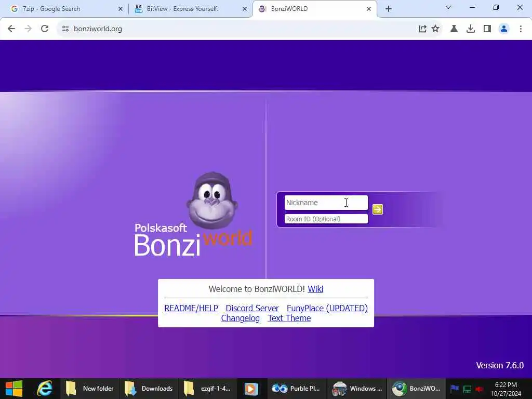Switch to BonziWO... Chrome taskbar item
This screenshot has height=399, width=532.
(416, 389)
